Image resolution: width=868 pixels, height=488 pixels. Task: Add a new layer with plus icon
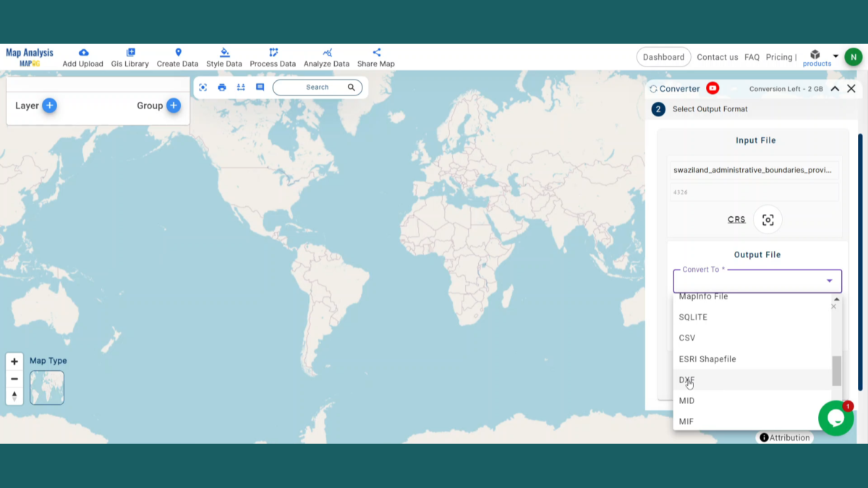(x=49, y=106)
